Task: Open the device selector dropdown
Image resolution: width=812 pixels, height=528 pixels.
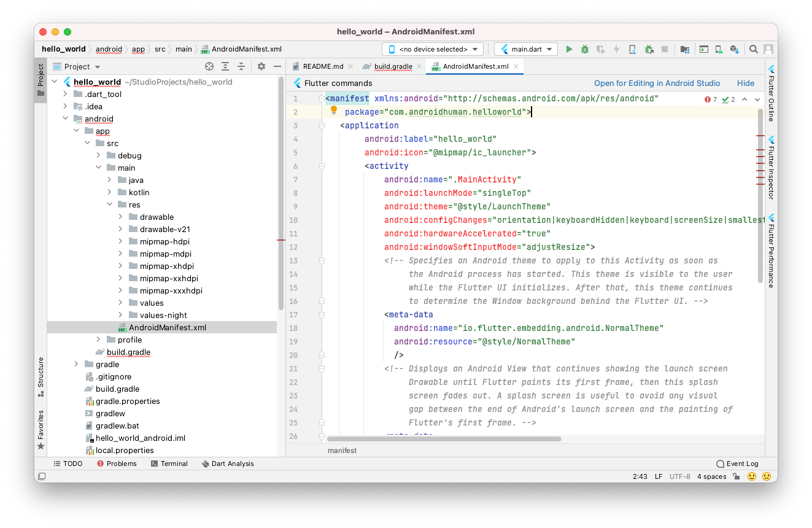Action: coord(433,49)
